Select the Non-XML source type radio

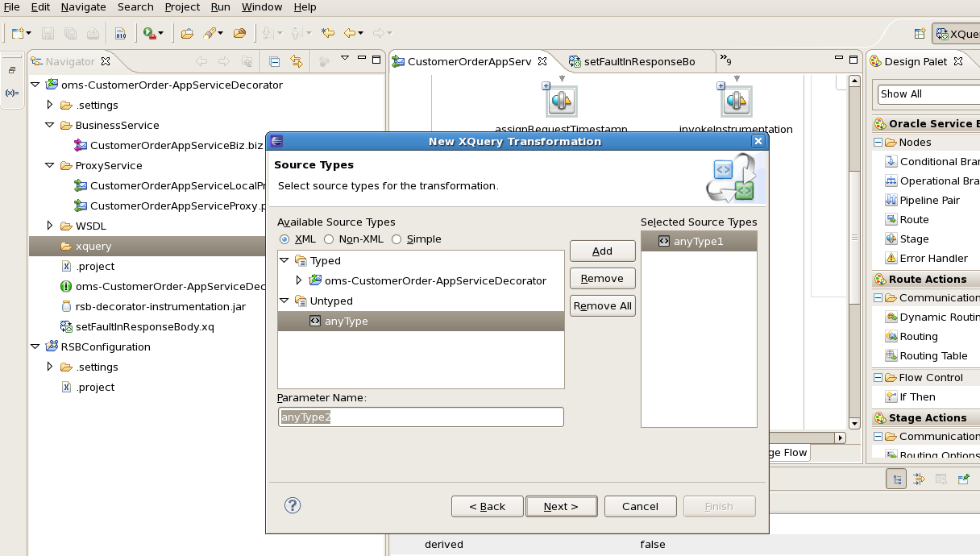329,239
